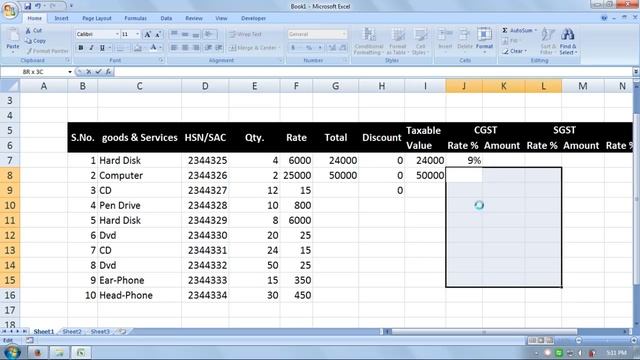The height and width of the screenshot is (360, 640).
Task: Select the taxable value 50000 cell
Action: pyautogui.click(x=425, y=176)
